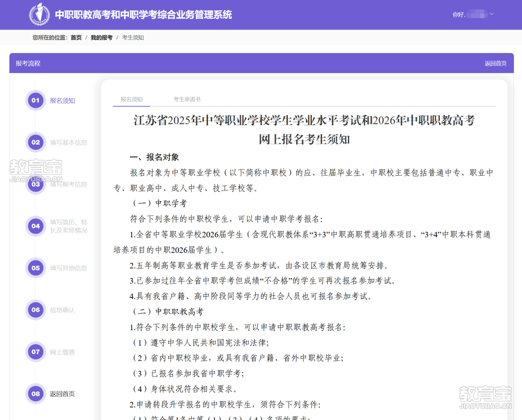Switch to the 报名须知 tab
522x420 pixels.
coord(131,99)
